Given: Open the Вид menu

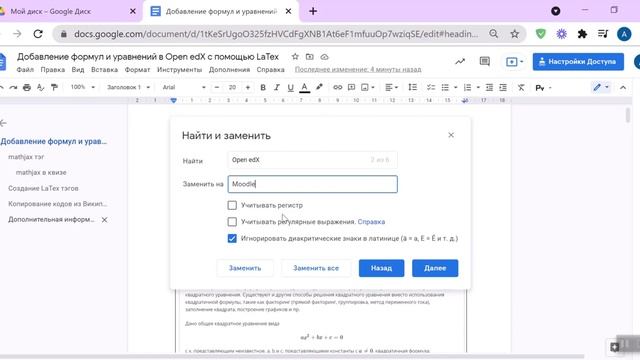Looking at the screenshot, I should pos(78,70).
